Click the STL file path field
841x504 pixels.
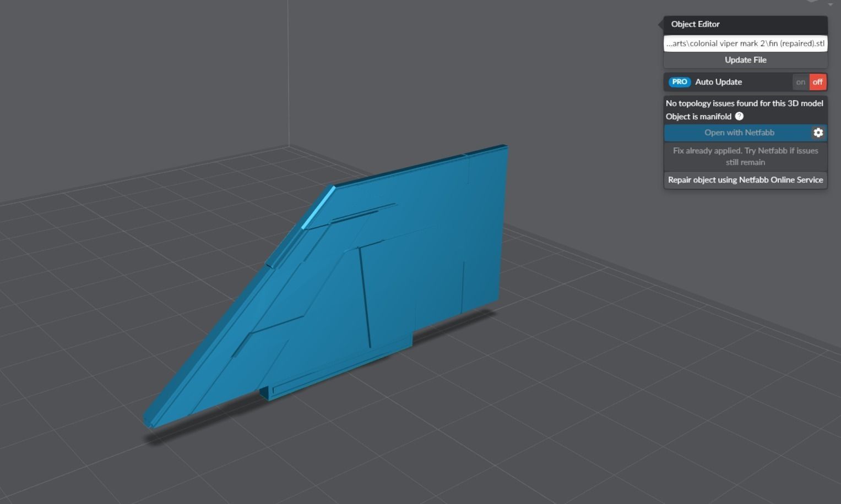[745, 43]
